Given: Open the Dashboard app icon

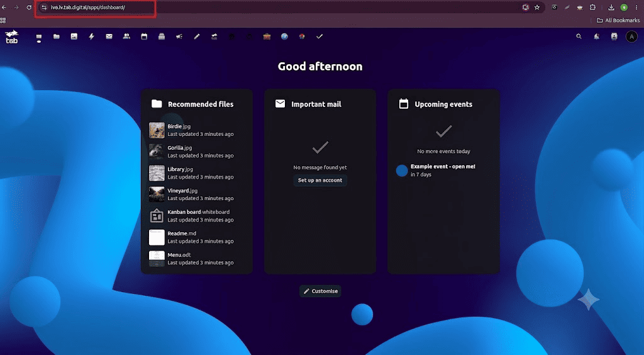Looking at the screenshot, I should click(39, 38).
